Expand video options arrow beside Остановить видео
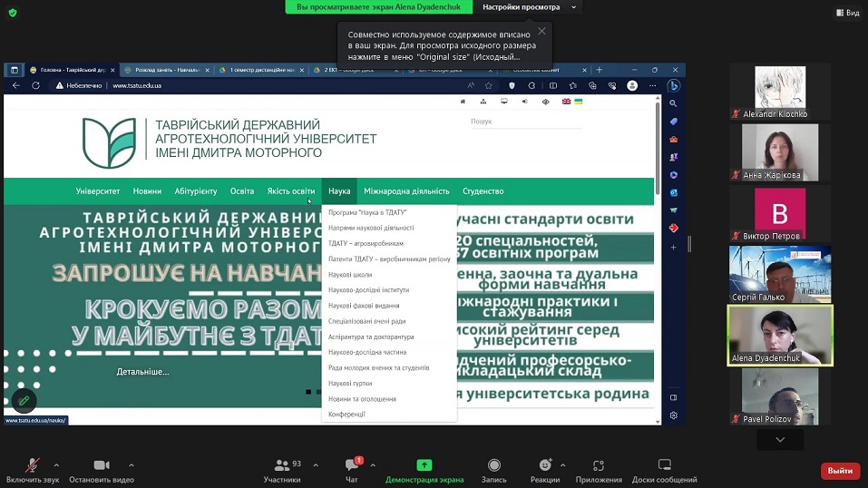The width and height of the screenshot is (868, 488). (x=132, y=465)
